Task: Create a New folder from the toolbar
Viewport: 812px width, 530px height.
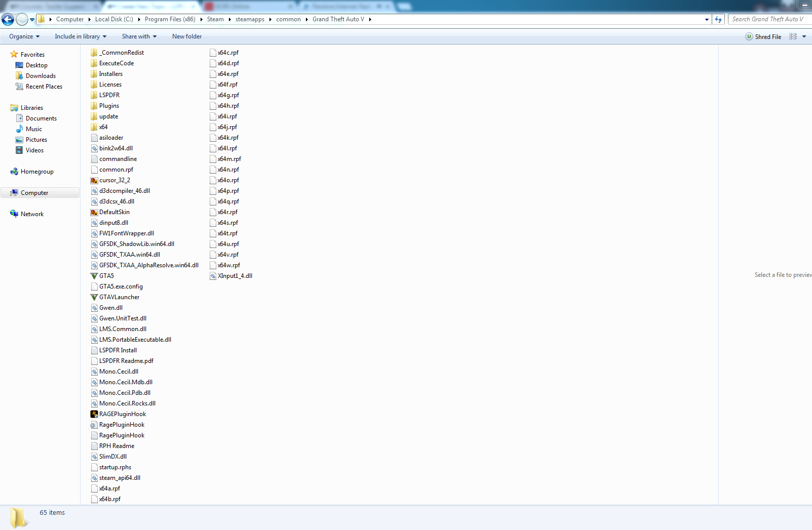Action: 187,36
